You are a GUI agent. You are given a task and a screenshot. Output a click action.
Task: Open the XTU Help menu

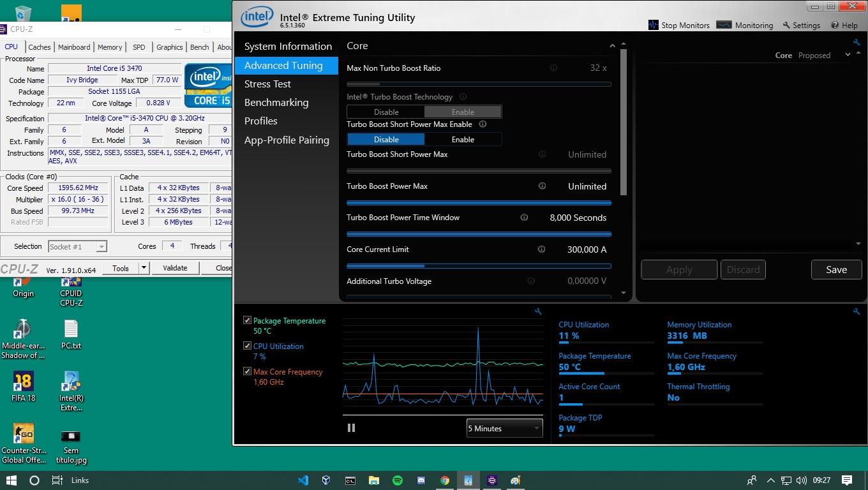pos(844,26)
